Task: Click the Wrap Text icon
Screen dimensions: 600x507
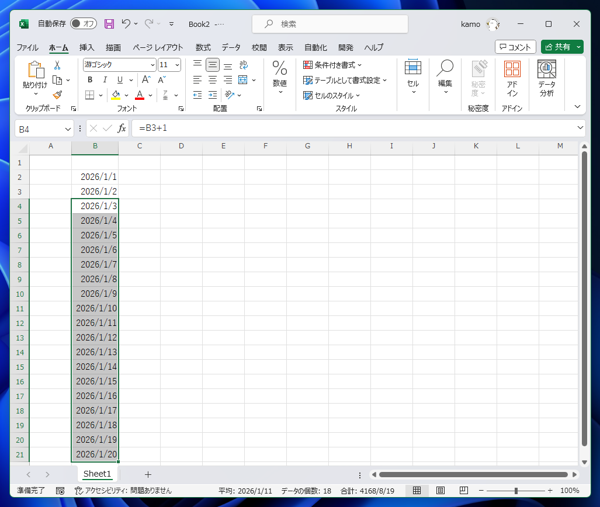Action: [243, 65]
